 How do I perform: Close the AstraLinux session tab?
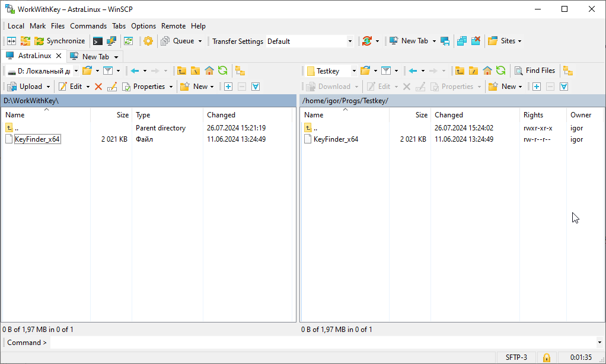click(58, 56)
